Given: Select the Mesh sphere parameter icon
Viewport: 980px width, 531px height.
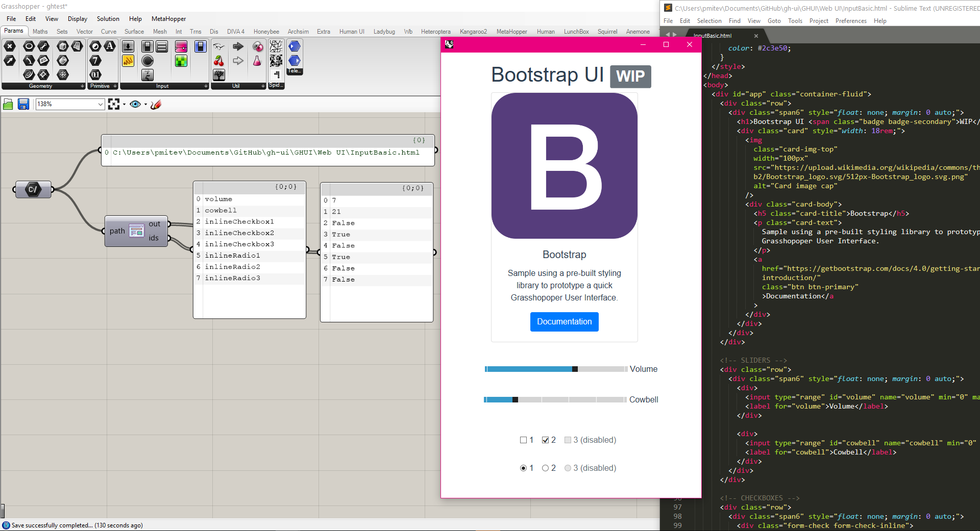Looking at the screenshot, I should 63,75.
